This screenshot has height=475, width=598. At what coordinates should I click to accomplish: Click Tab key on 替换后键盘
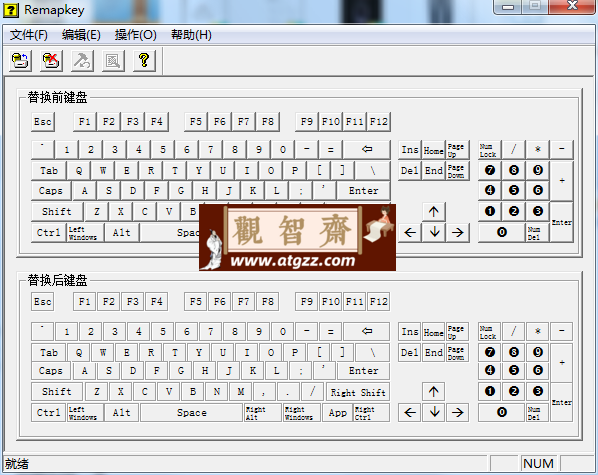(x=49, y=353)
